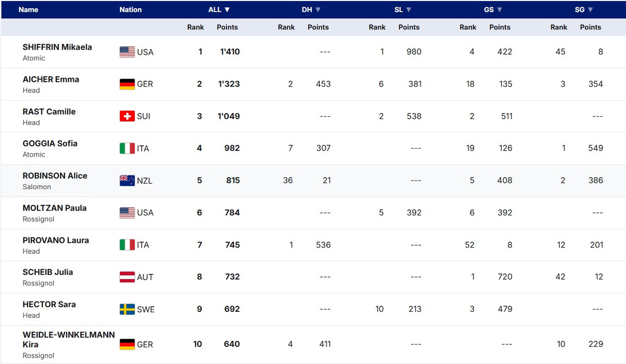Image resolution: width=626 pixels, height=364 pixels.
Task: Click the Italian flag beside Goggia Sofia
Action: click(x=127, y=149)
